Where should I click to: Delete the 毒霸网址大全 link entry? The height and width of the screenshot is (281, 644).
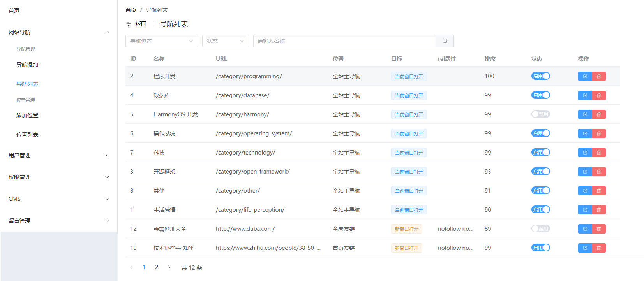tap(599, 229)
